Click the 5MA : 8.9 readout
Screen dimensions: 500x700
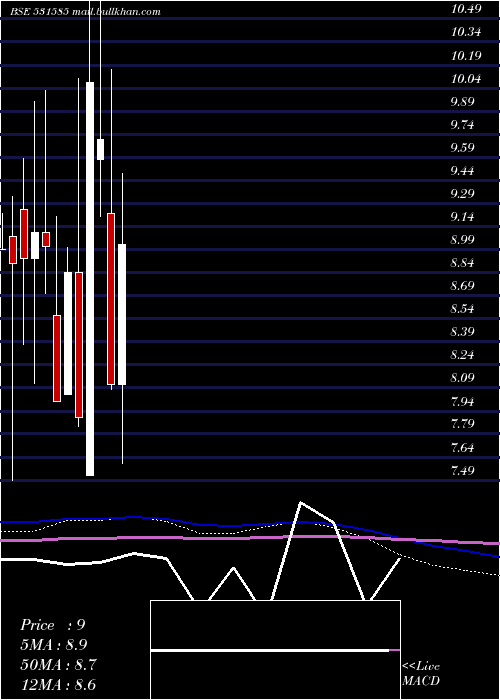point(54,645)
